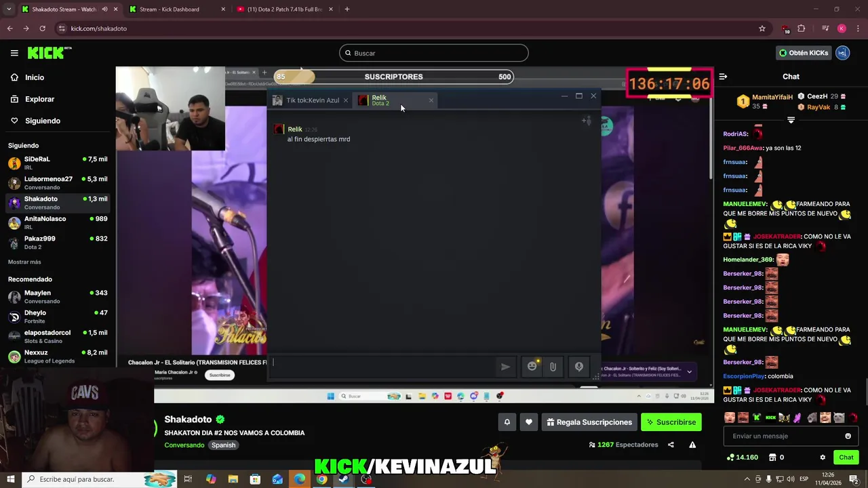The height and width of the screenshot is (488, 868).
Task: Toggle stream notifications bell
Action: (507, 422)
